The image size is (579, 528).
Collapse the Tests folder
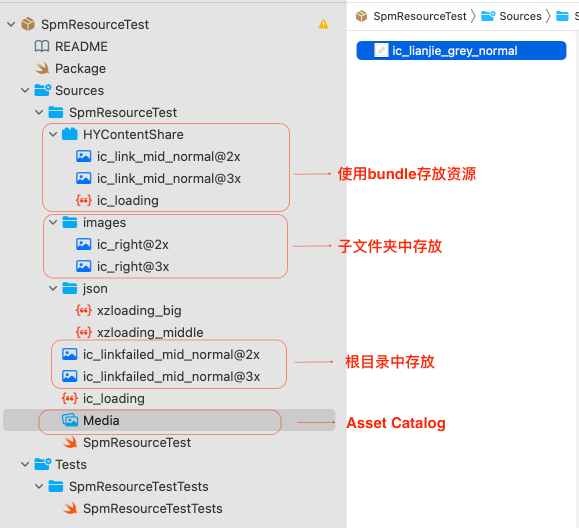pos(25,464)
